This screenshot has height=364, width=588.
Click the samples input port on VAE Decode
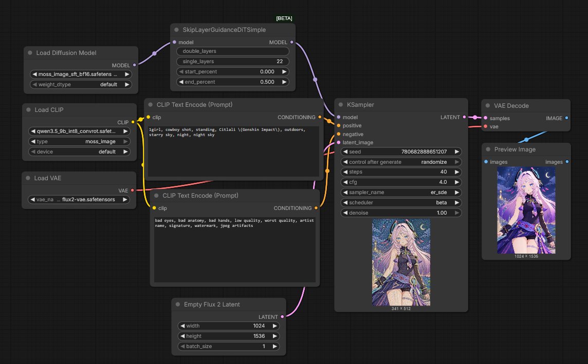click(486, 118)
